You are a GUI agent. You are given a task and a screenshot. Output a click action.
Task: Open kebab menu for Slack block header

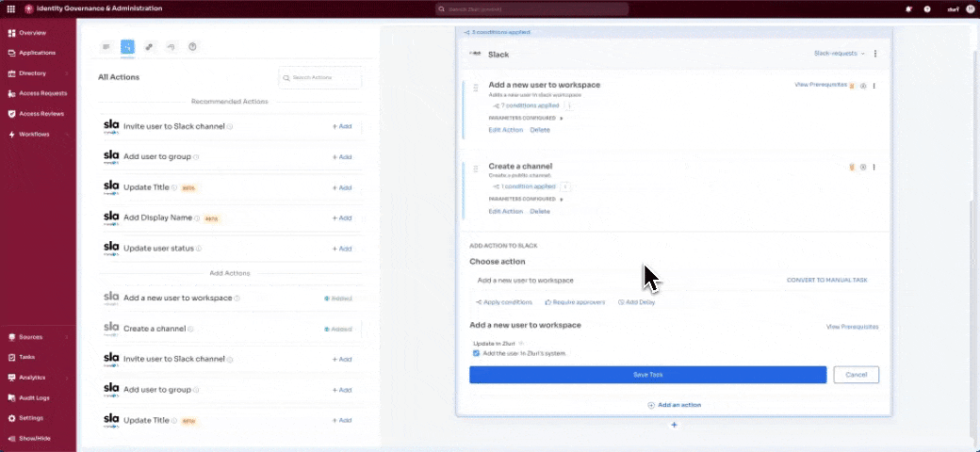pos(875,54)
